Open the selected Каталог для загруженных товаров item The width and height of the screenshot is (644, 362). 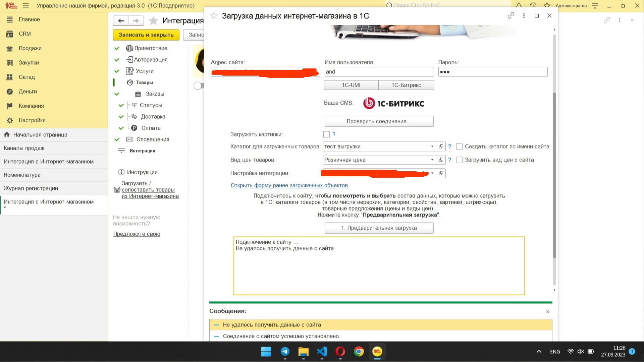(441, 146)
